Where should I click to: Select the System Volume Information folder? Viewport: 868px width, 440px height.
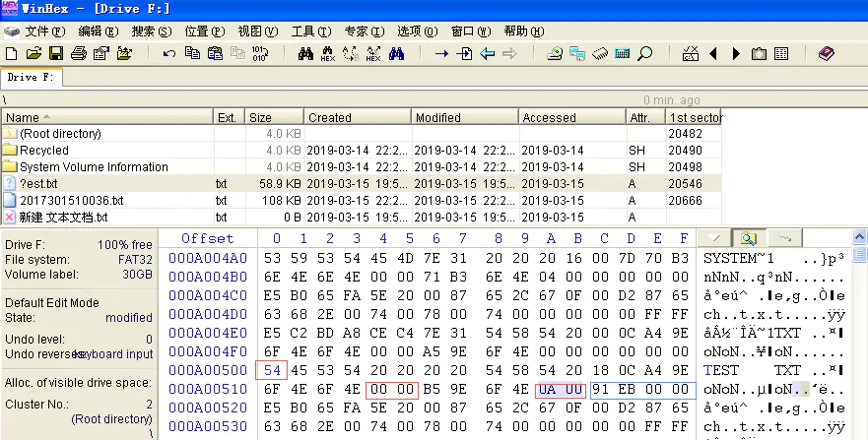[362, 167]
